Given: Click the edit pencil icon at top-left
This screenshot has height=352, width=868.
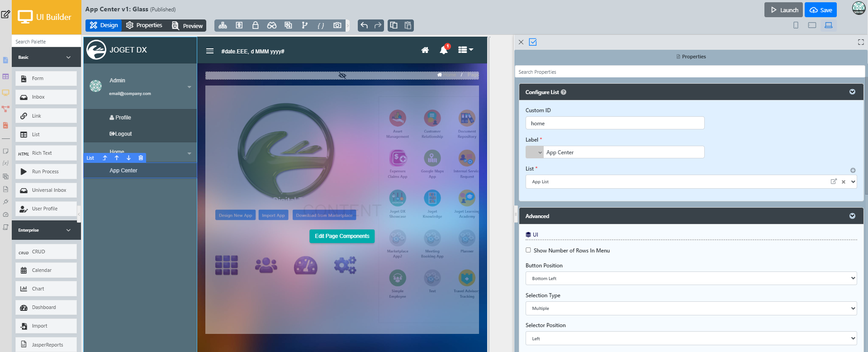Looking at the screenshot, I should [5, 14].
